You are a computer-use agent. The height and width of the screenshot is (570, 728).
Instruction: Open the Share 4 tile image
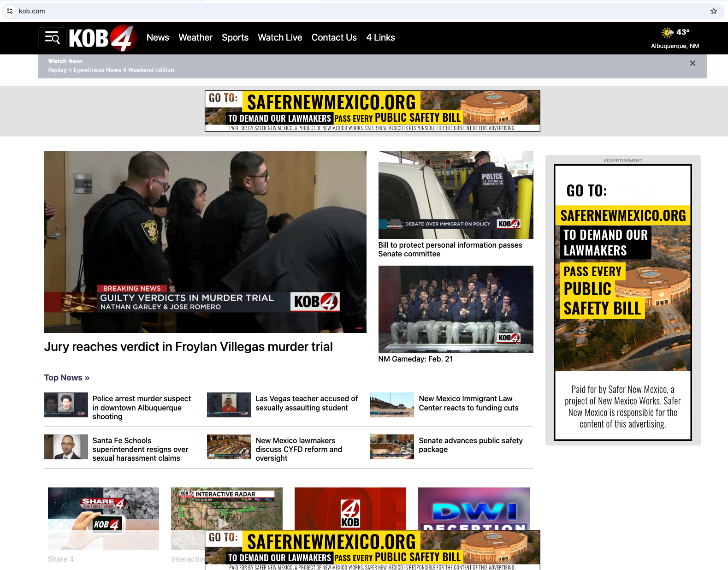(x=103, y=519)
